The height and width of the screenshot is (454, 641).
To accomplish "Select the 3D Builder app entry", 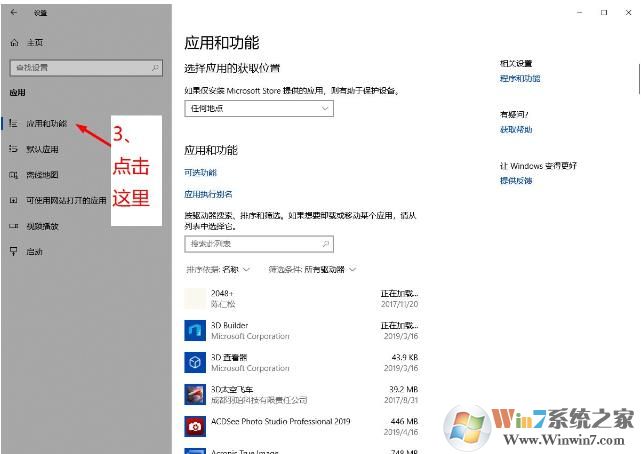I will [301, 331].
